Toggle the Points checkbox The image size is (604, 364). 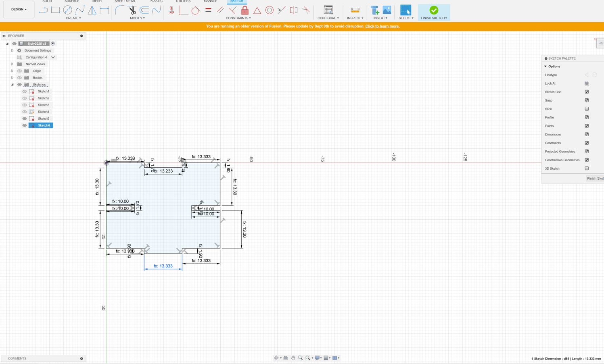click(587, 126)
